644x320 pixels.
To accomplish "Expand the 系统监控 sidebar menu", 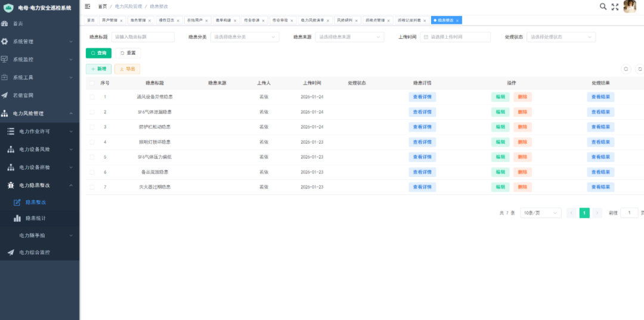I will [x=40, y=59].
